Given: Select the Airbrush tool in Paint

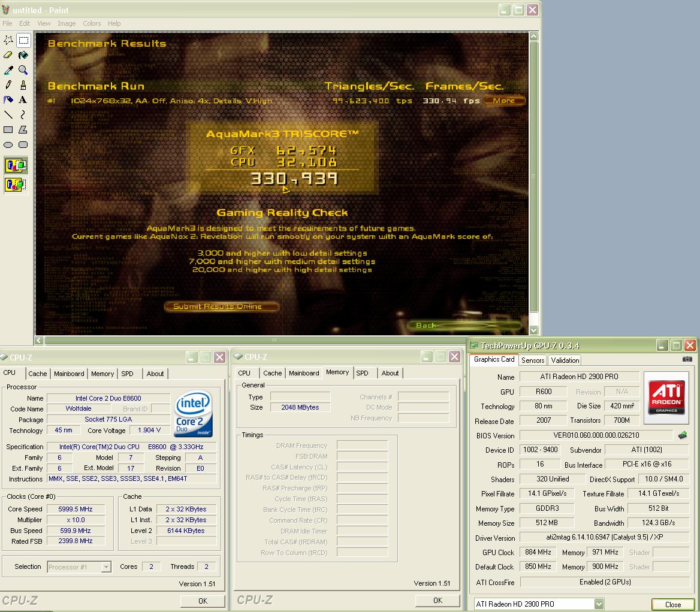Looking at the screenshot, I should [8, 99].
